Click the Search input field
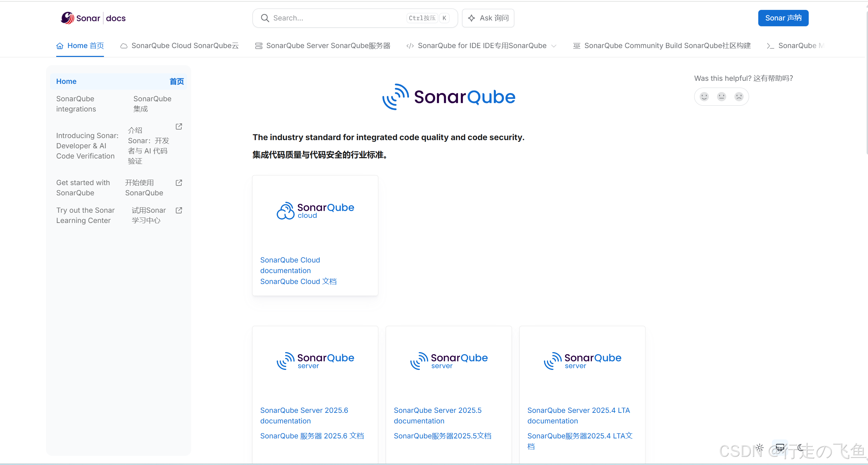 click(x=337, y=18)
